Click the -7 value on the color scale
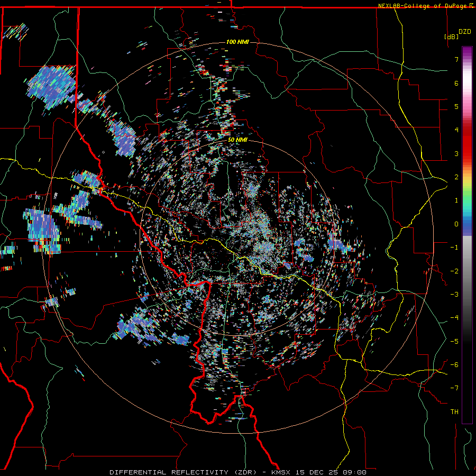This screenshot has width=476, height=476. [x=454, y=388]
